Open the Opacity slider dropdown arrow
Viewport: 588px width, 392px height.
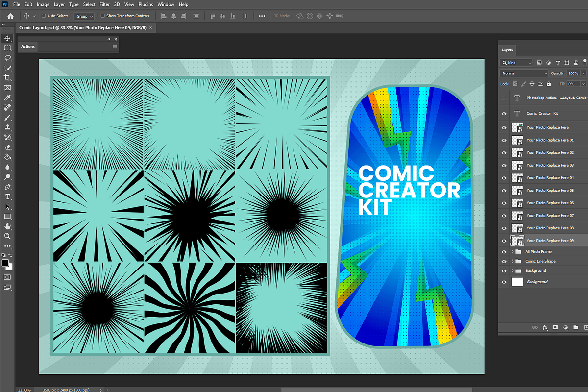tap(583, 73)
